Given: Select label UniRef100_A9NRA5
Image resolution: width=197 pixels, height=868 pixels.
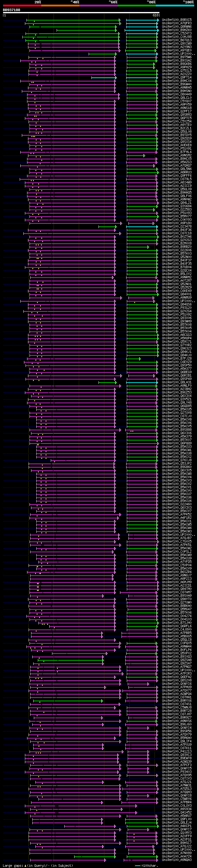Looking at the screenshot, I should 177,88.
